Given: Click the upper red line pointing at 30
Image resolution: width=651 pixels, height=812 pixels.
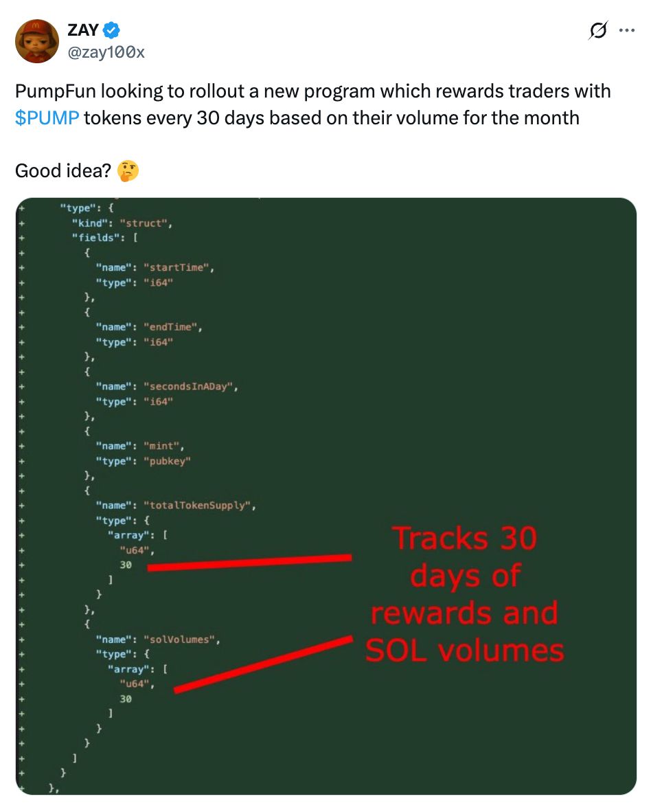Looking at the screenshot, I should pos(249,563).
